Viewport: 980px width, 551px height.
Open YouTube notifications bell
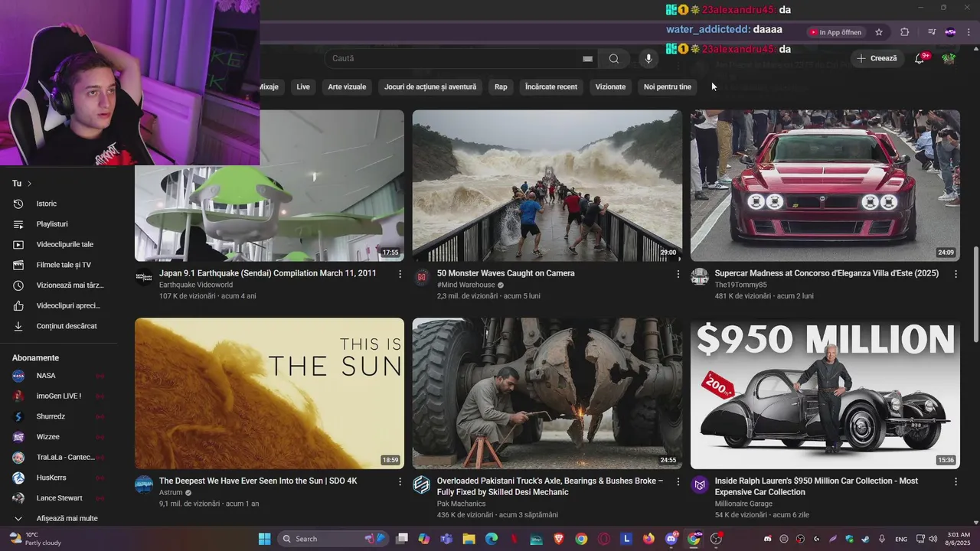(x=920, y=58)
